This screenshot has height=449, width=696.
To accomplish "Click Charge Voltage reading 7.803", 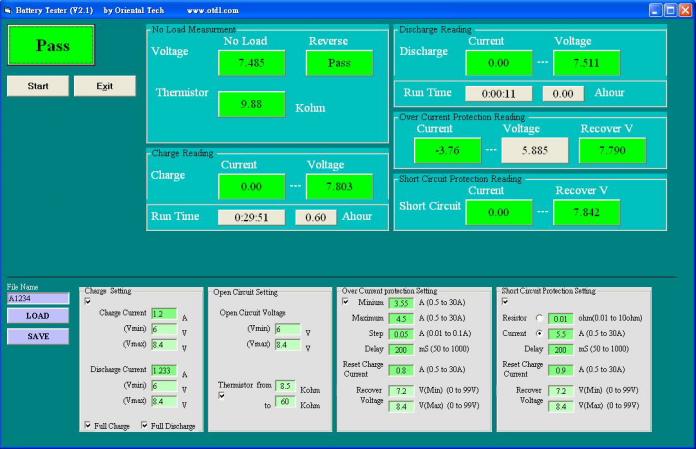I will pos(339,187).
